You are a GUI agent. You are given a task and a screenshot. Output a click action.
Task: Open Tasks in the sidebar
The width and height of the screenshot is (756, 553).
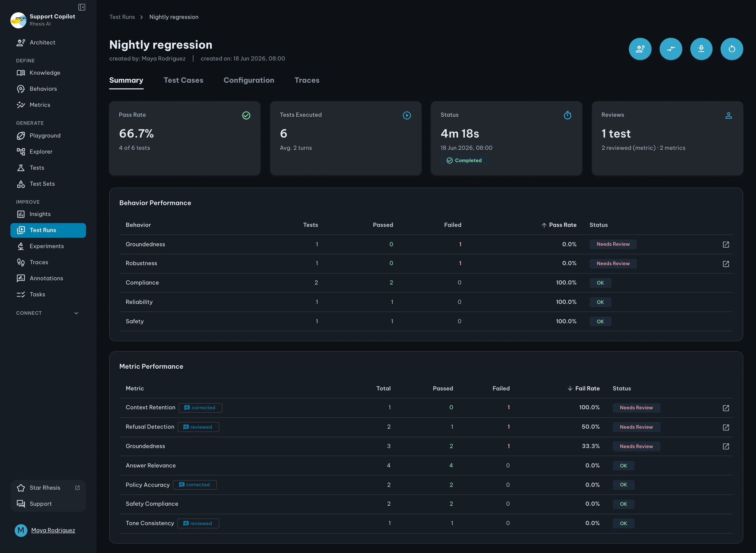click(x=48, y=294)
